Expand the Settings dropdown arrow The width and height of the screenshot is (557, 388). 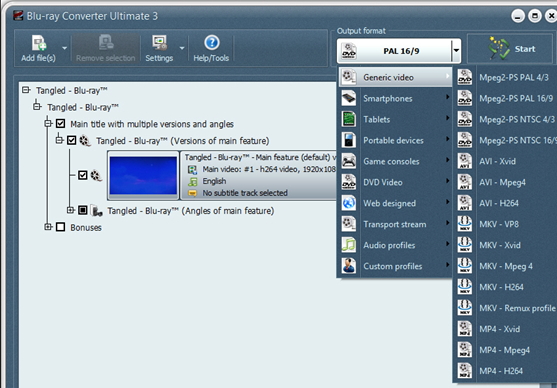(x=182, y=48)
